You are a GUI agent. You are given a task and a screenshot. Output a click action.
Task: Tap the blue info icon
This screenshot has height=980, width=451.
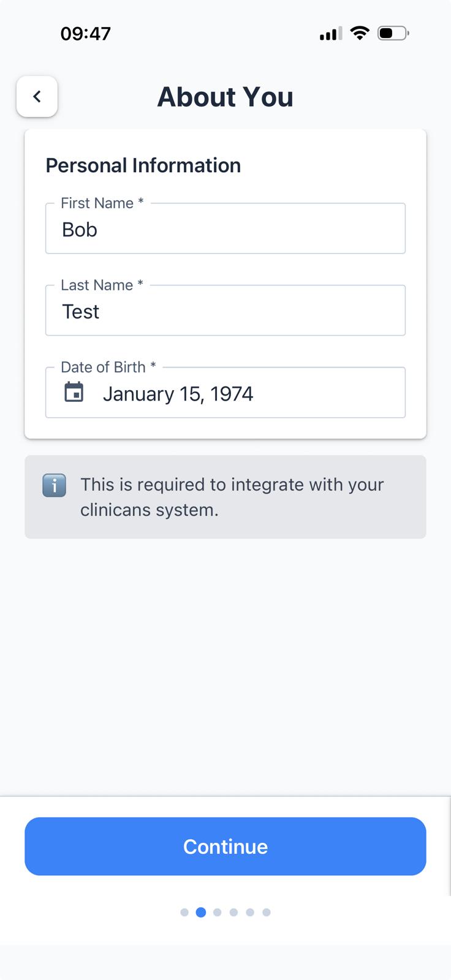point(54,486)
